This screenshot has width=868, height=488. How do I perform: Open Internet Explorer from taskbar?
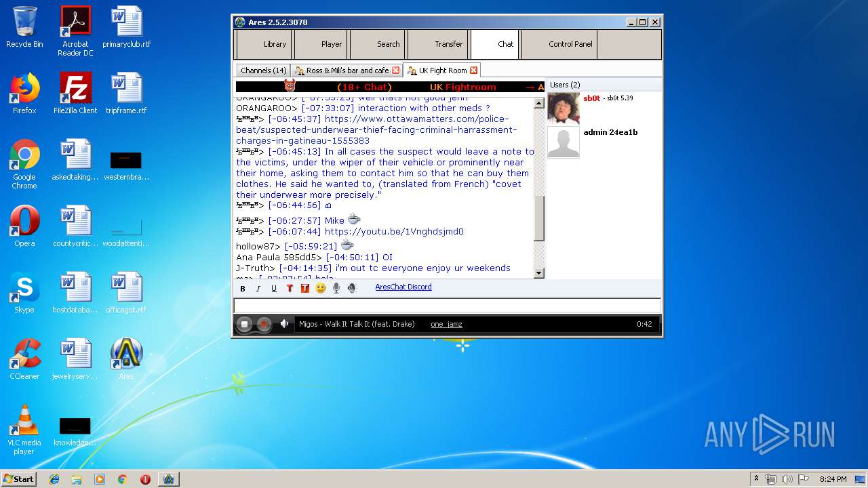tap(54, 479)
